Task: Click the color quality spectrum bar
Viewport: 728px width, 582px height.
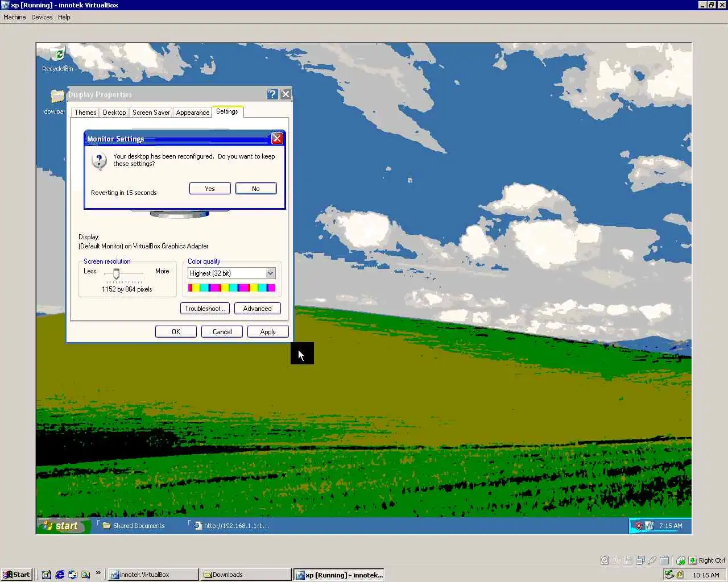Action: pyautogui.click(x=231, y=288)
